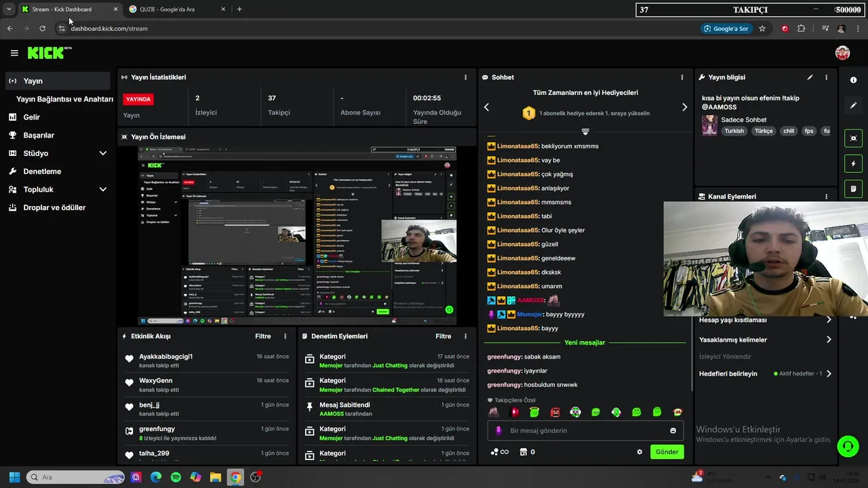Open chat settings gear icon
The height and width of the screenshot is (488, 868).
(x=639, y=452)
